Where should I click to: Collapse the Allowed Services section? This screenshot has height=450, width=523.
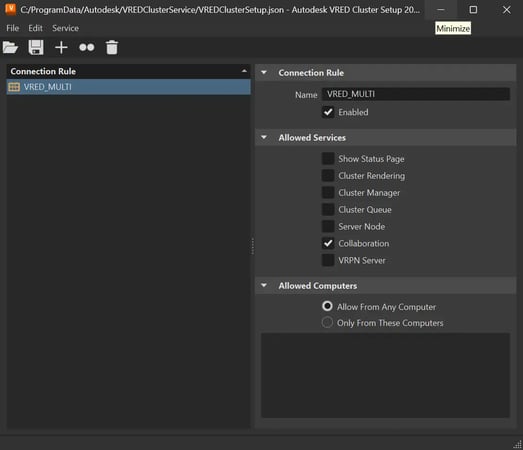tap(264, 137)
